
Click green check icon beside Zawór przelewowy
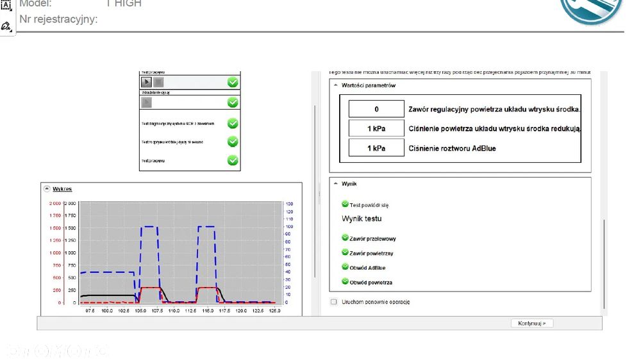click(345, 237)
